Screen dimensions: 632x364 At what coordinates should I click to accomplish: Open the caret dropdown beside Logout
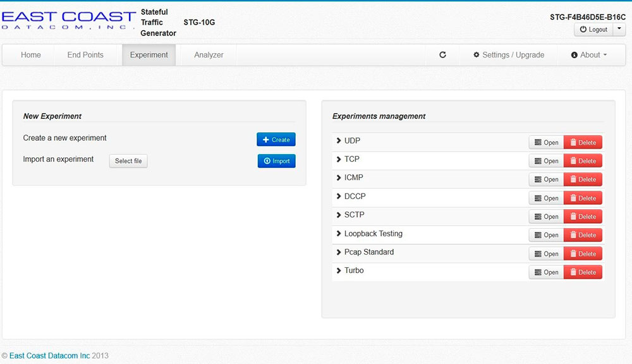tap(619, 29)
